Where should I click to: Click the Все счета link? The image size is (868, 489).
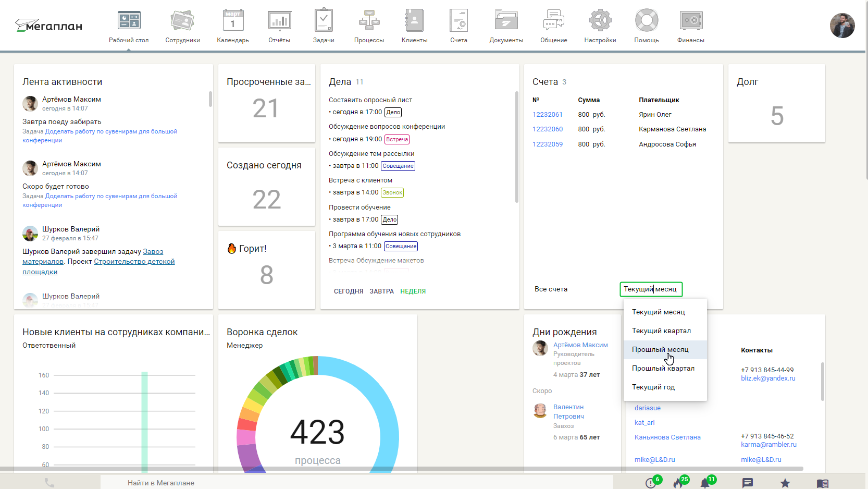tap(551, 289)
